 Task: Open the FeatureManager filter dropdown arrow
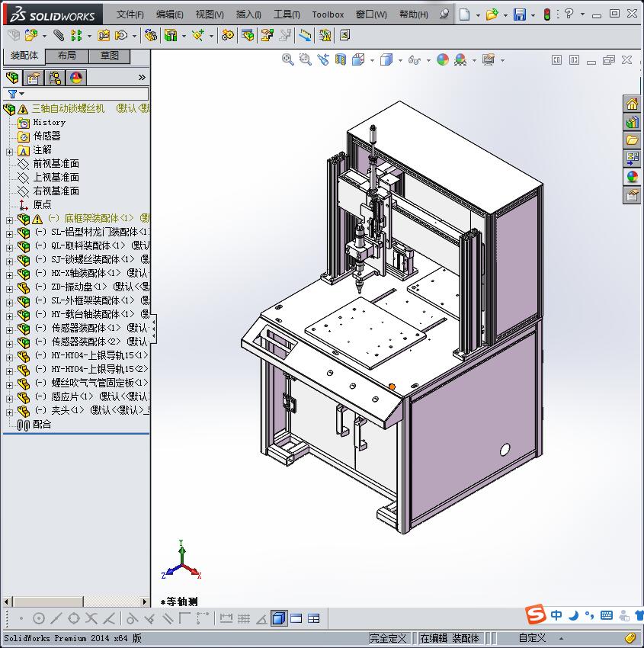pos(22,94)
